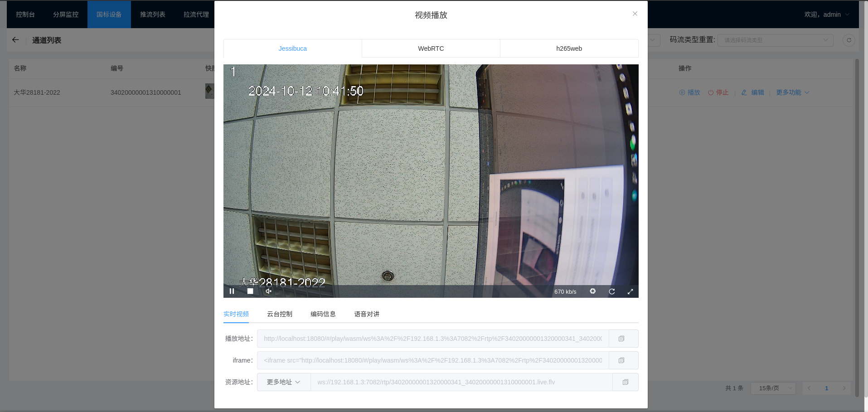This screenshot has height=412, width=868.
Task: Switch to the WebRTC player tab
Action: point(431,48)
